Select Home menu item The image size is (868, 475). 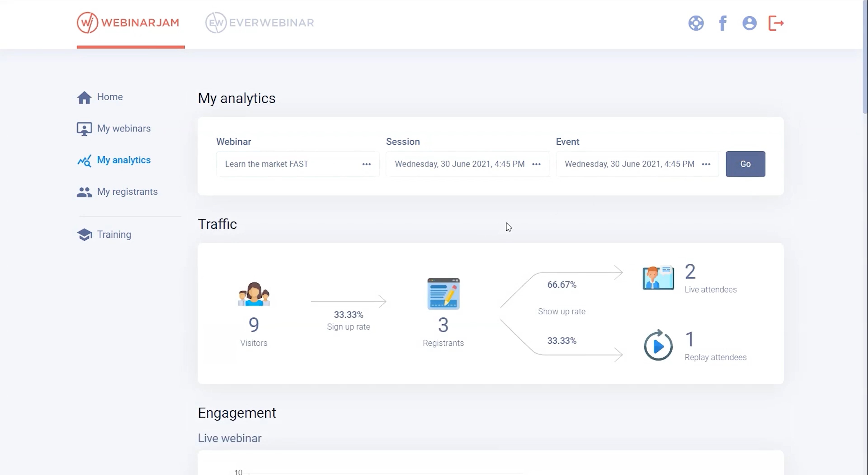coord(110,96)
